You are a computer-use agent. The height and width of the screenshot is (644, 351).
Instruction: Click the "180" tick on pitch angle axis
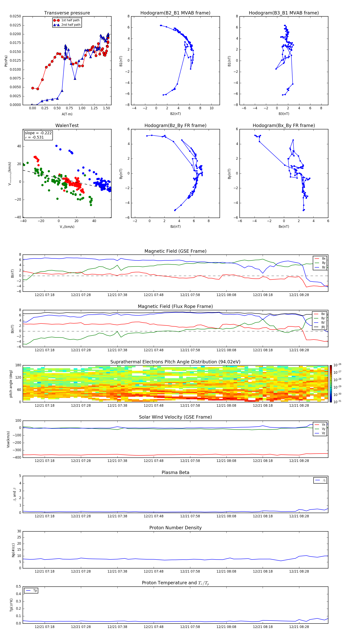pyautogui.click(x=18, y=365)
